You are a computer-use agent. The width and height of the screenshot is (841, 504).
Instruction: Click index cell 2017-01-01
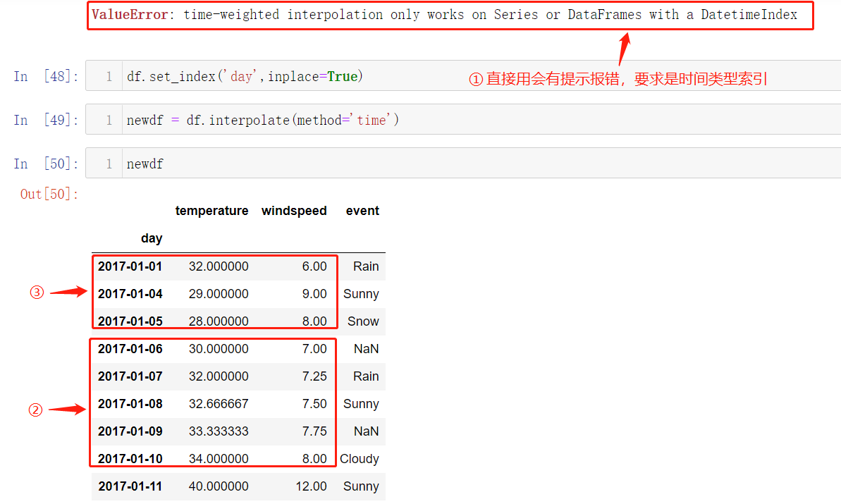click(x=130, y=266)
